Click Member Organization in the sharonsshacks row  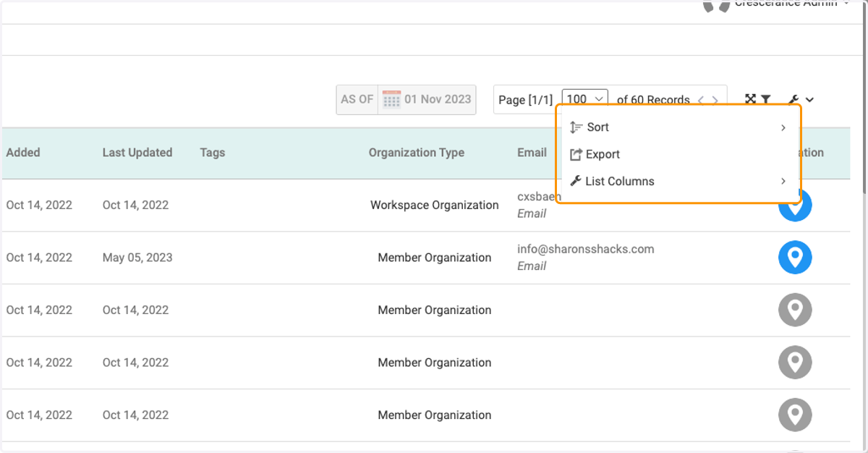435,258
